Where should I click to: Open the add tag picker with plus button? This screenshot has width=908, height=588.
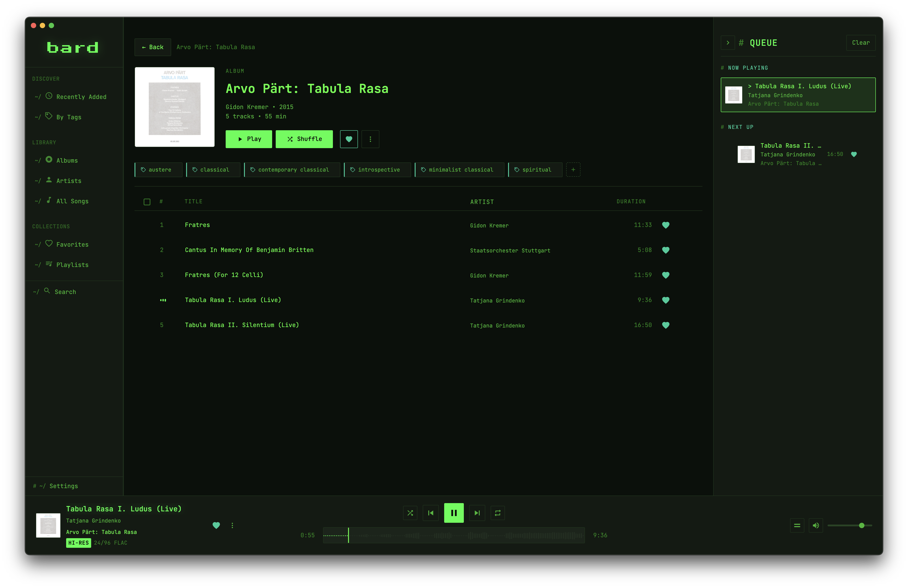pyautogui.click(x=573, y=169)
